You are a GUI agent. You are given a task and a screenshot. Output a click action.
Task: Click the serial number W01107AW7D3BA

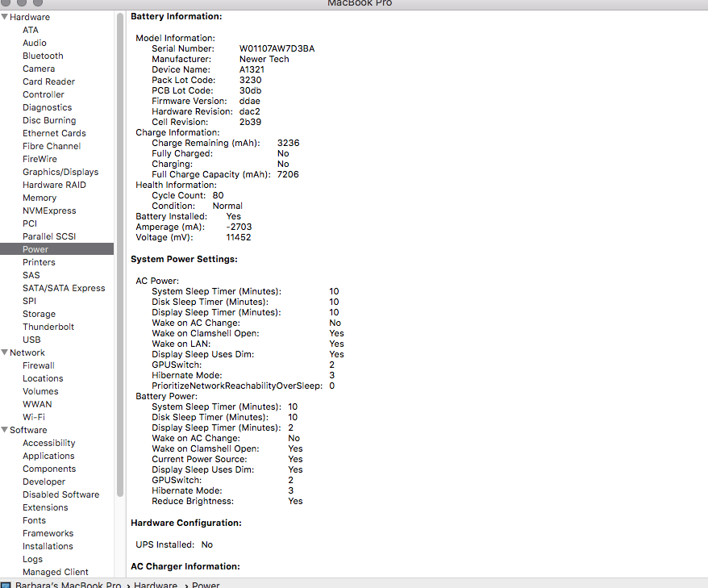(277, 48)
